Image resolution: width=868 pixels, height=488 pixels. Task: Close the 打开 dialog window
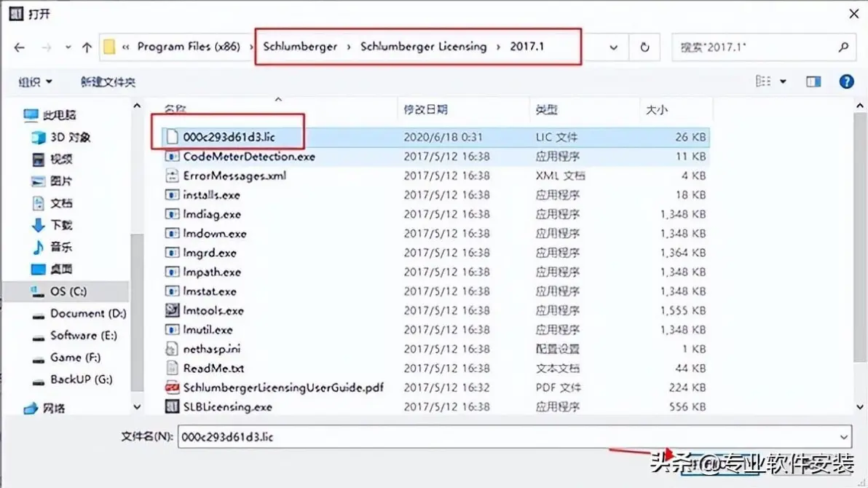click(853, 14)
